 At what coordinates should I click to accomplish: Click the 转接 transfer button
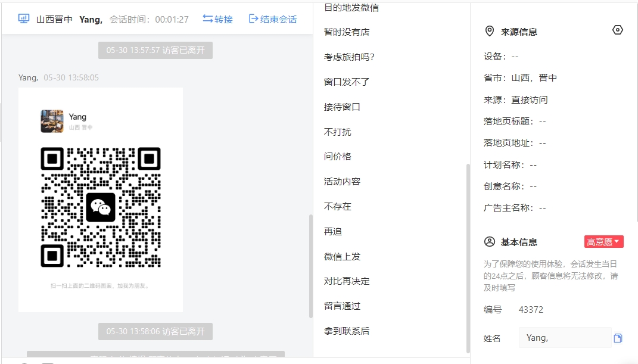[217, 19]
